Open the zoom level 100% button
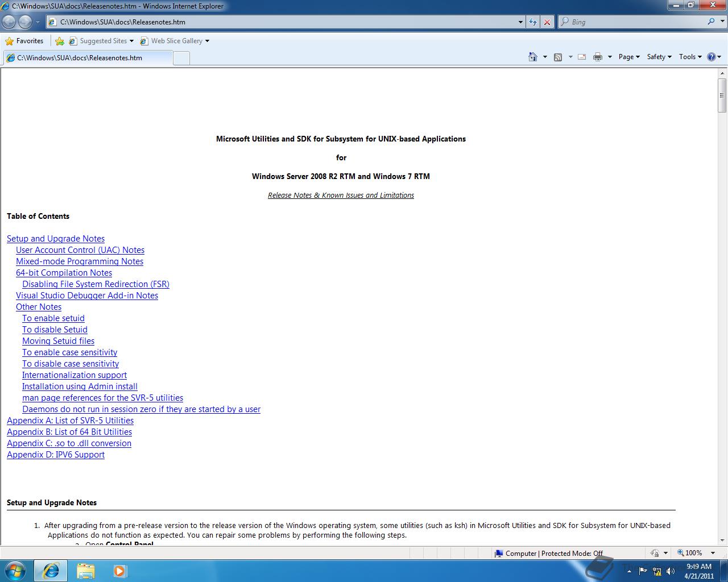This screenshot has width=728, height=582. tap(690, 553)
